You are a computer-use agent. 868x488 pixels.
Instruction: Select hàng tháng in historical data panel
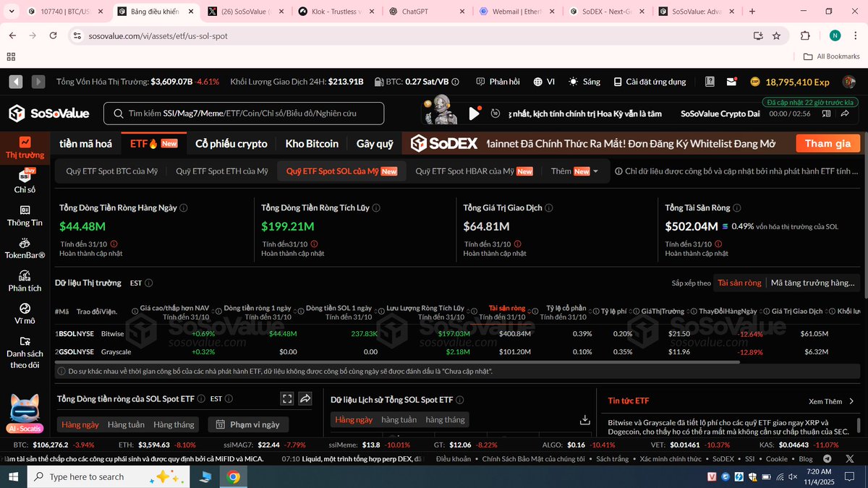(x=445, y=419)
